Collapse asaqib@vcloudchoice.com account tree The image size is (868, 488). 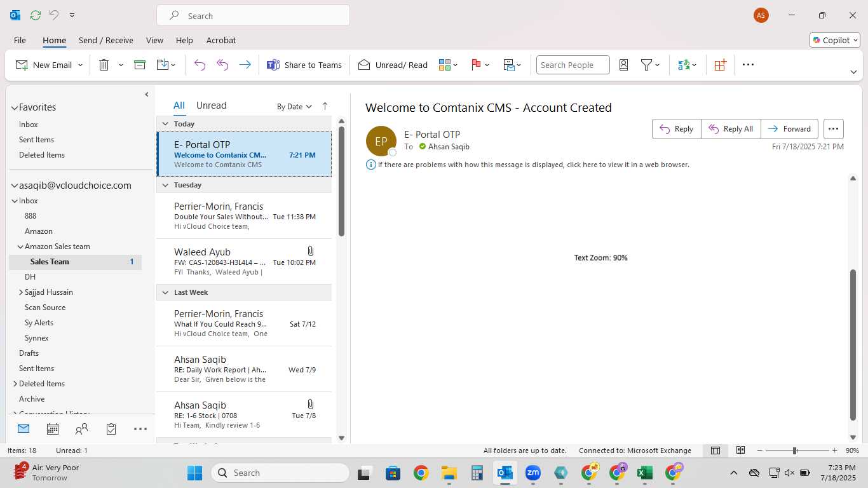[x=15, y=186]
